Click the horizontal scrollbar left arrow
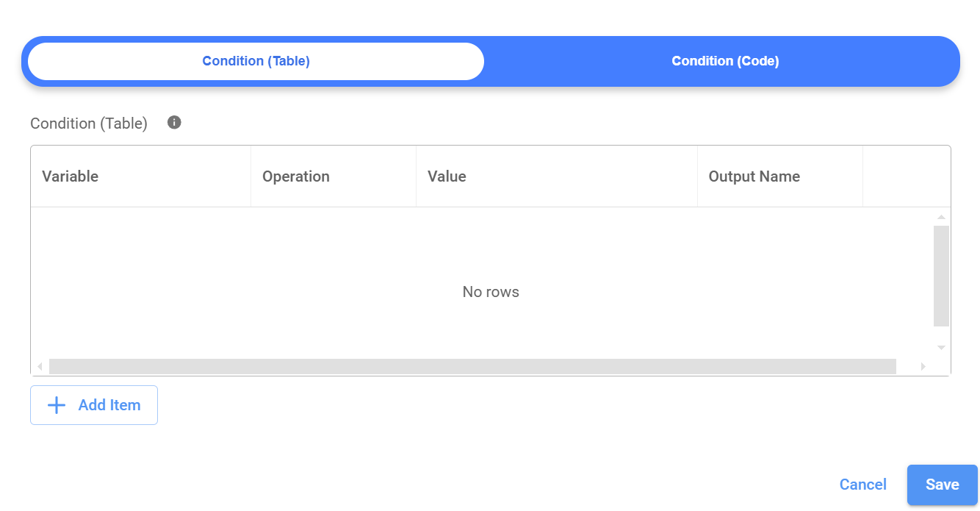980x511 pixels. (x=40, y=366)
